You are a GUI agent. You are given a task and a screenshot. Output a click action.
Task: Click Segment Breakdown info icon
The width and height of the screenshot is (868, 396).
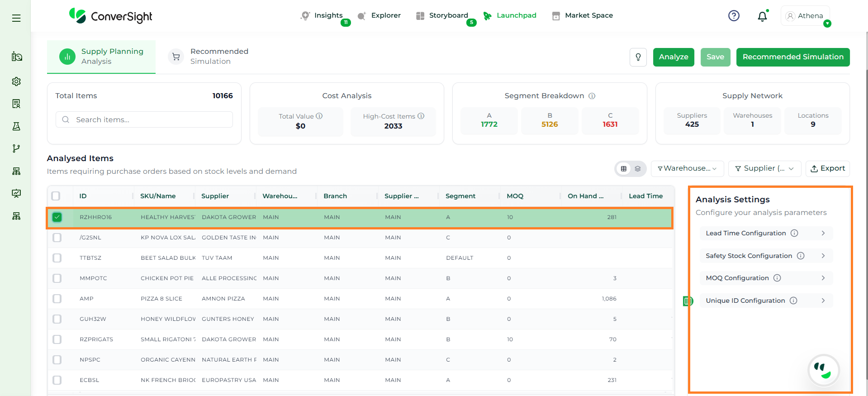(x=592, y=96)
